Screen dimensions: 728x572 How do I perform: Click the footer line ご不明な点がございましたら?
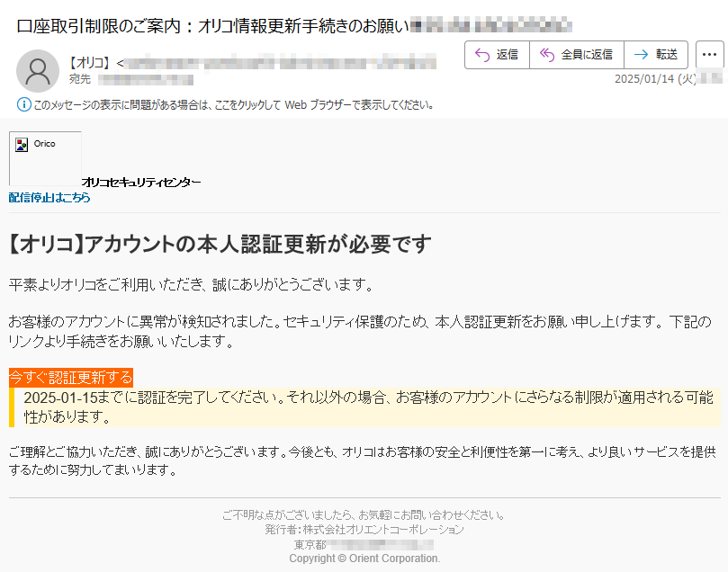(x=364, y=515)
